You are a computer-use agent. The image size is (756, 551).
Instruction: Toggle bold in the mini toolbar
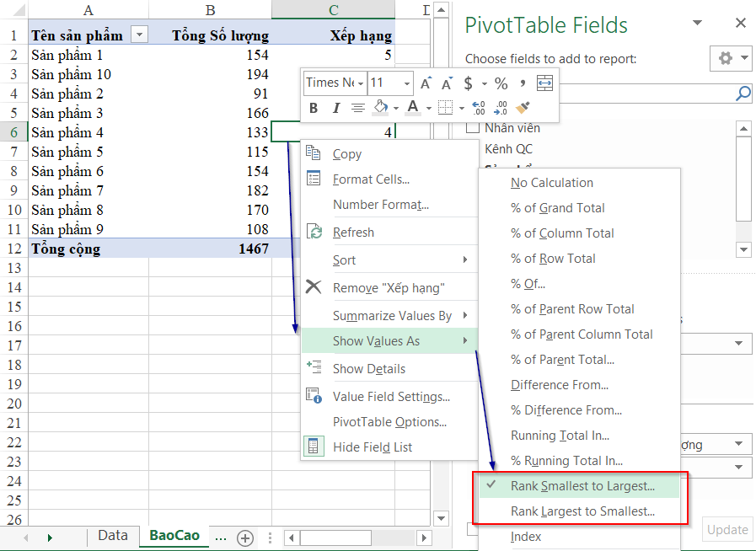[314, 108]
